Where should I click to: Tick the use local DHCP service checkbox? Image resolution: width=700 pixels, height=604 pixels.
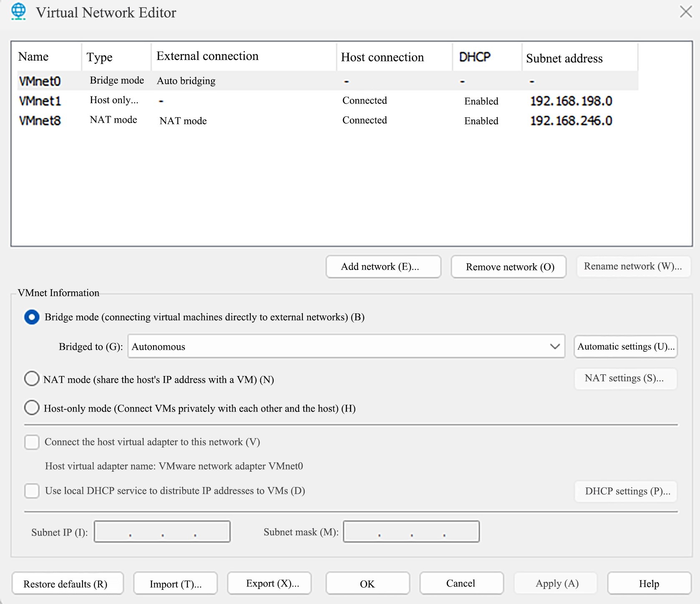pyautogui.click(x=32, y=491)
